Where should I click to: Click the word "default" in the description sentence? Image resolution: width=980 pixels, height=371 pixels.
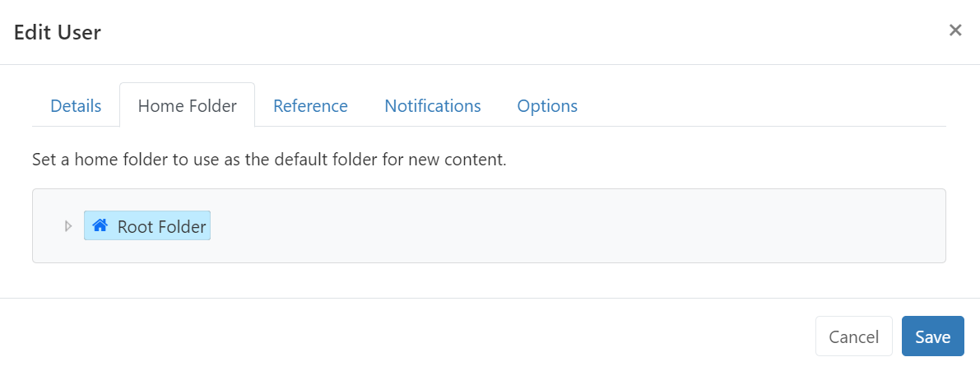[x=303, y=159]
